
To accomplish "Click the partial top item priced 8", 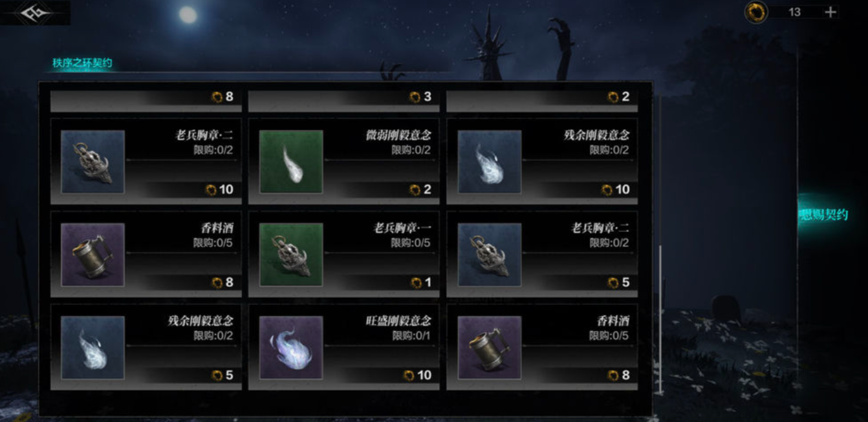I will point(146,98).
